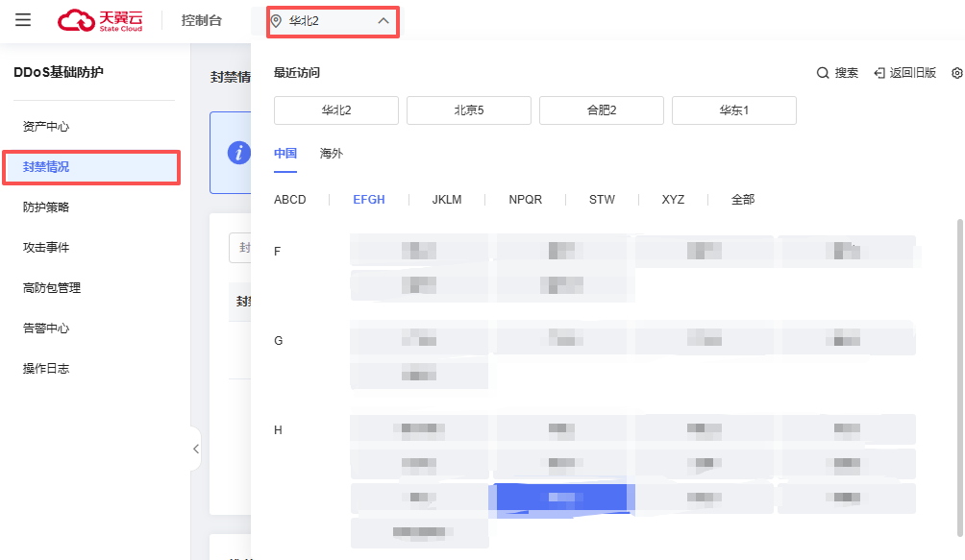Click 返回旧版 to return to old version
The width and height of the screenshot is (965, 560).
click(904, 73)
